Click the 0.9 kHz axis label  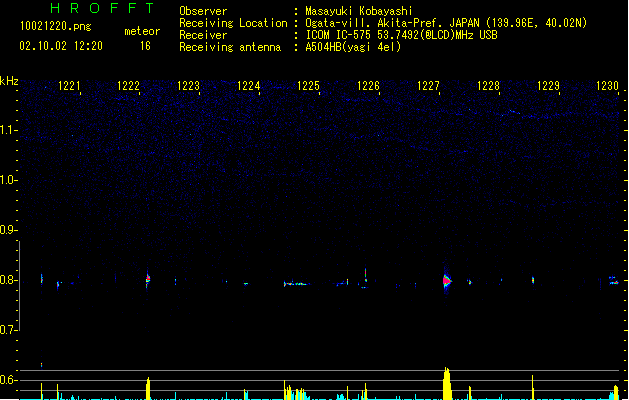click(x=8, y=230)
